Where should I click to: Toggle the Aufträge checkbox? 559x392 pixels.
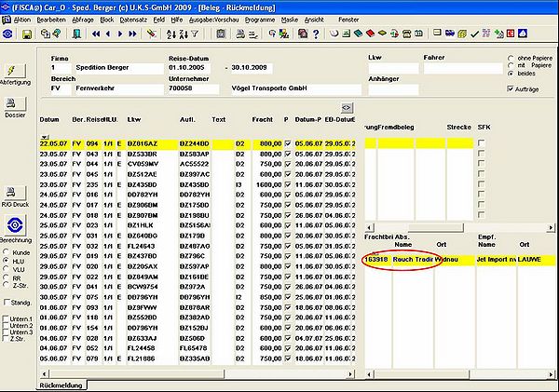[x=511, y=88]
